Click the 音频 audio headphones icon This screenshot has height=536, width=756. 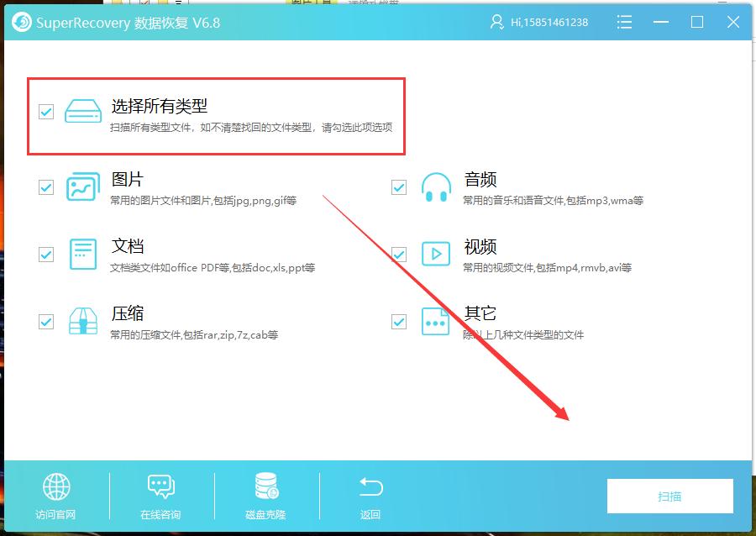click(435, 187)
